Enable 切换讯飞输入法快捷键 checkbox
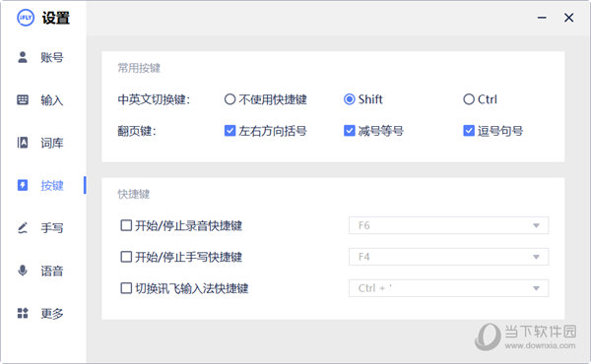The height and width of the screenshot is (364, 591). pyautogui.click(x=126, y=288)
